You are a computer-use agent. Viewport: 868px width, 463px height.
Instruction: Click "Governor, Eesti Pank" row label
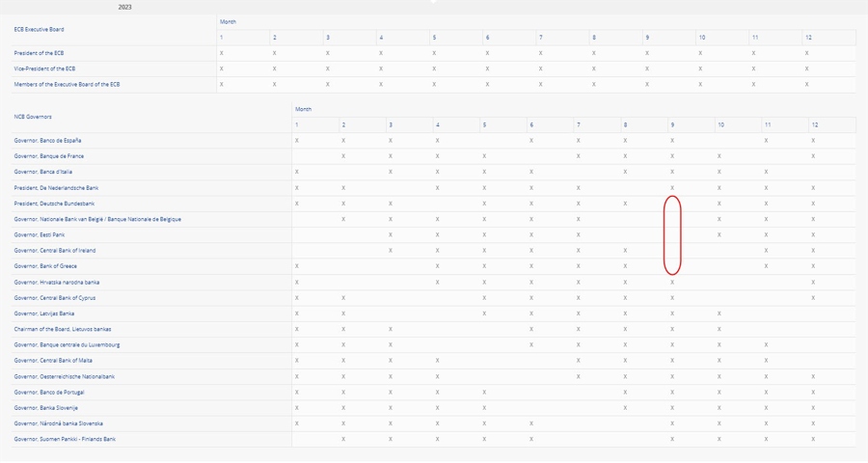click(x=40, y=234)
